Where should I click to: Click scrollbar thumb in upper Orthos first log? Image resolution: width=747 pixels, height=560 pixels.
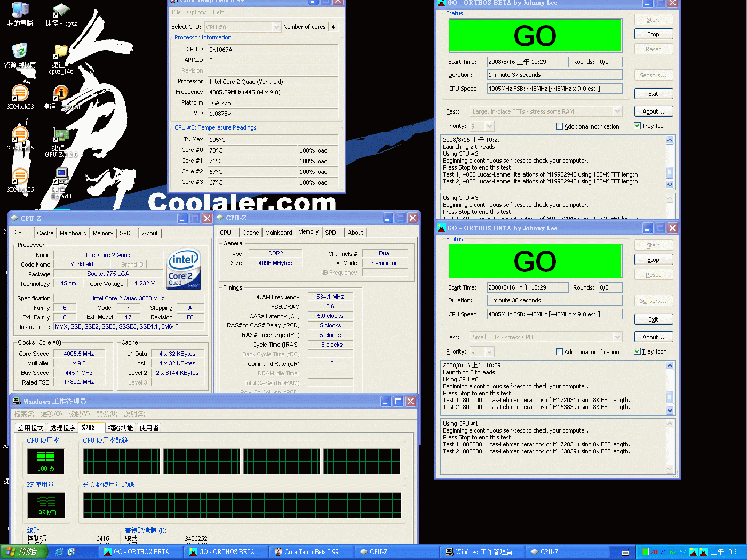(670, 173)
